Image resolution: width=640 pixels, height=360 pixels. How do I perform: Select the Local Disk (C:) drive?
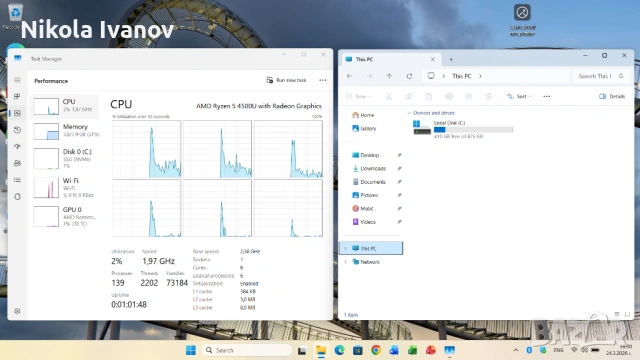point(463,130)
